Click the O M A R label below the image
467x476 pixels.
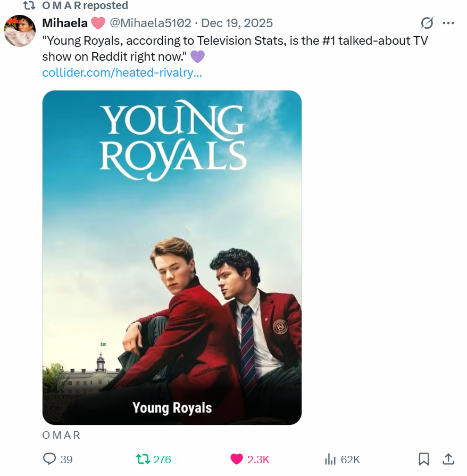61,435
